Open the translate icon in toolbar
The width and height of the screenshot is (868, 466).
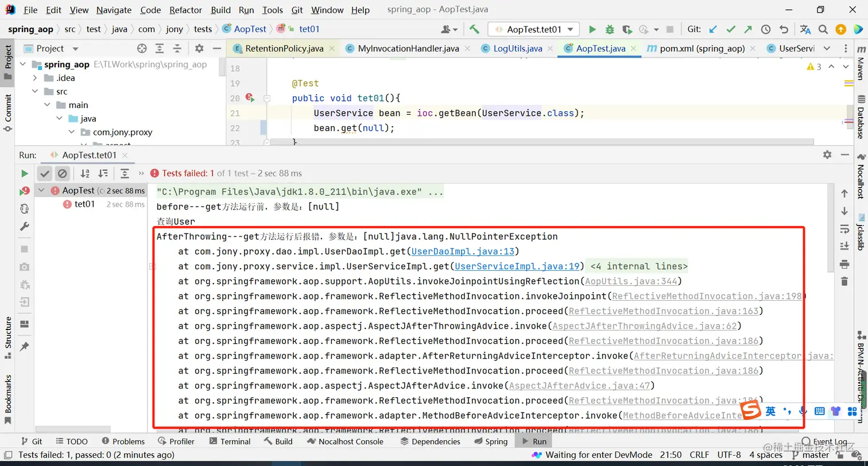[x=805, y=29]
